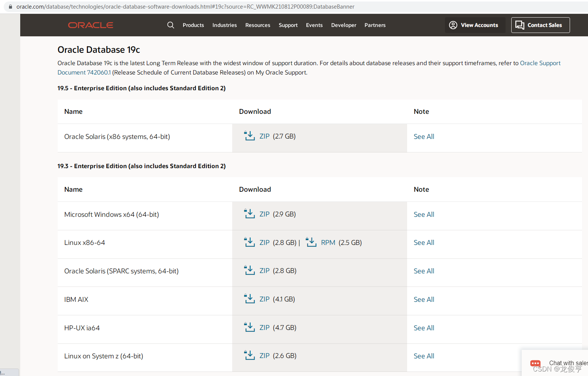588x376 pixels.
Task: Click download icon for Linux x86-64 RPM
Action: click(311, 242)
